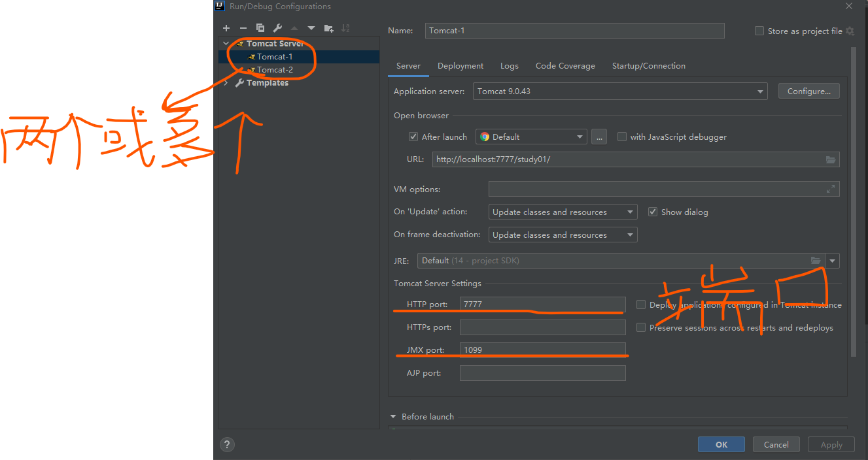Click the JMX port field
This screenshot has width=868, height=460.
(x=543, y=350)
